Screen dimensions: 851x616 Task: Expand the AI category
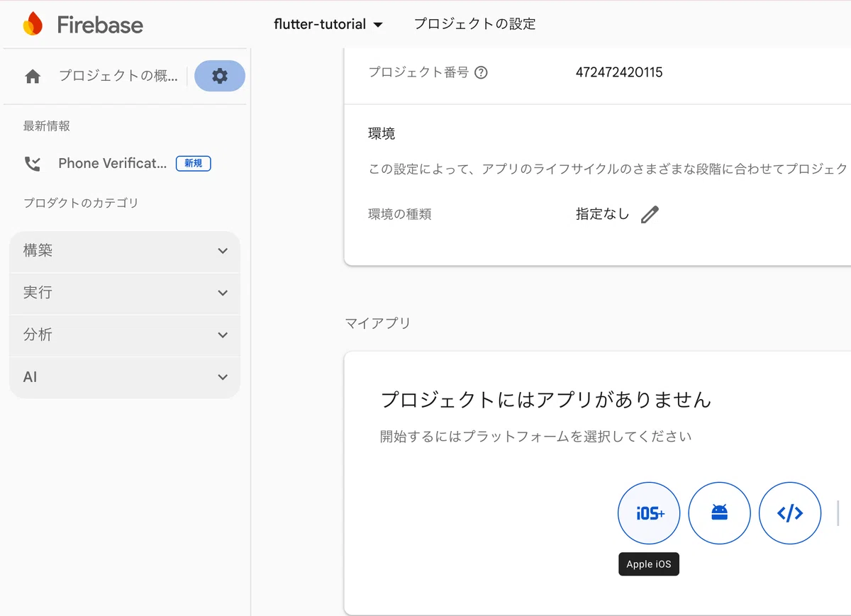click(x=125, y=377)
